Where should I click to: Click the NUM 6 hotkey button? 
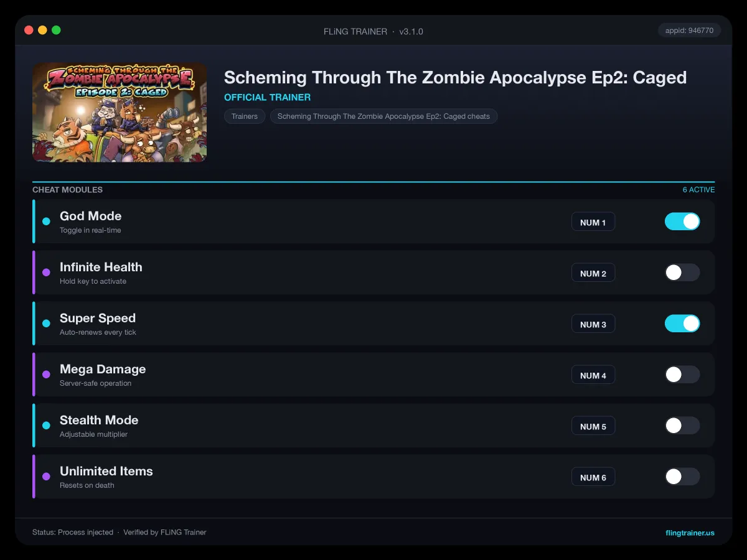pyautogui.click(x=593, y=477)
